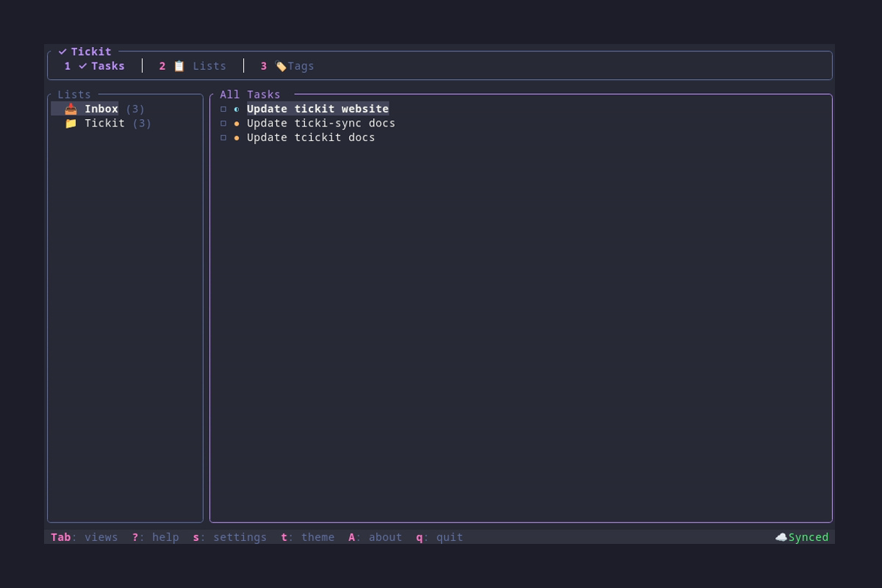Check off the Update tickit website task

(x=223, y=108)
